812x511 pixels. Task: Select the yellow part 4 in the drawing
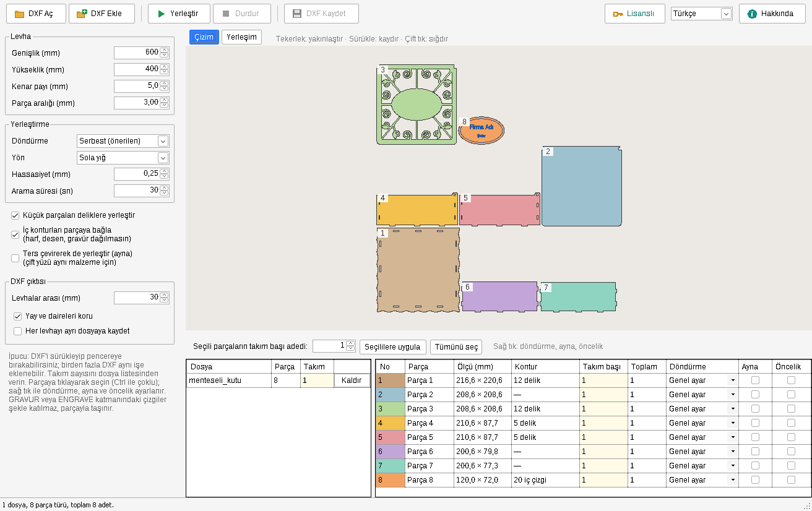pyautogui.click(x=417, y=210)
